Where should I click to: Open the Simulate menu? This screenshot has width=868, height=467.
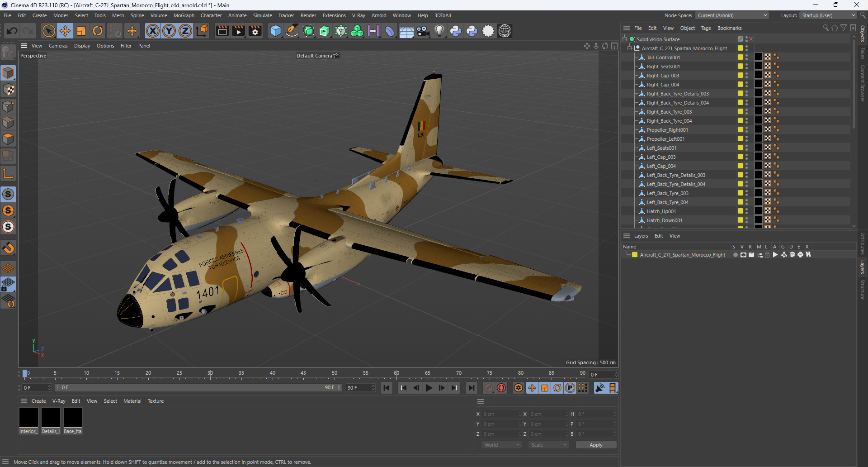click(262, 15)
